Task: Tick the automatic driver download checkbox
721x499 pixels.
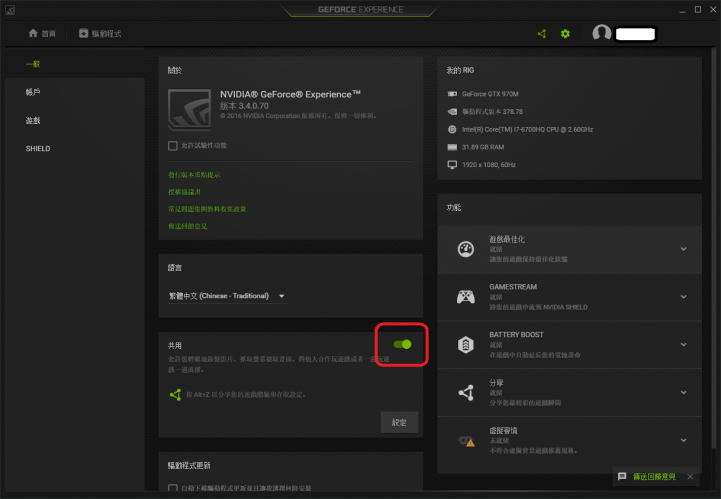Action: click(x=173, y=488)
